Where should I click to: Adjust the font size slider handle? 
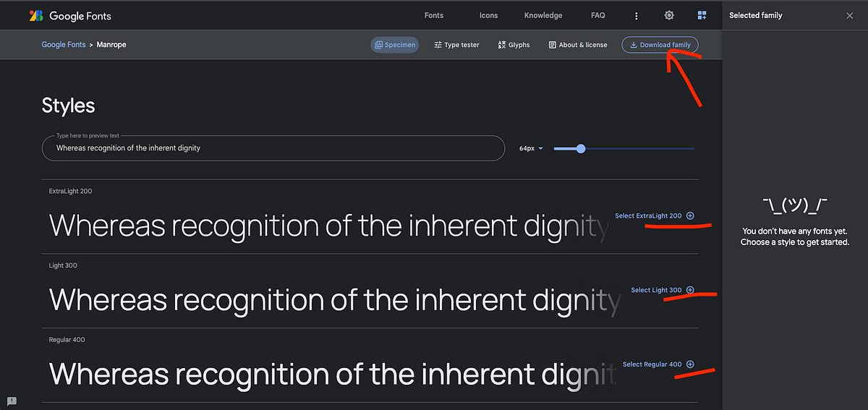580,148
